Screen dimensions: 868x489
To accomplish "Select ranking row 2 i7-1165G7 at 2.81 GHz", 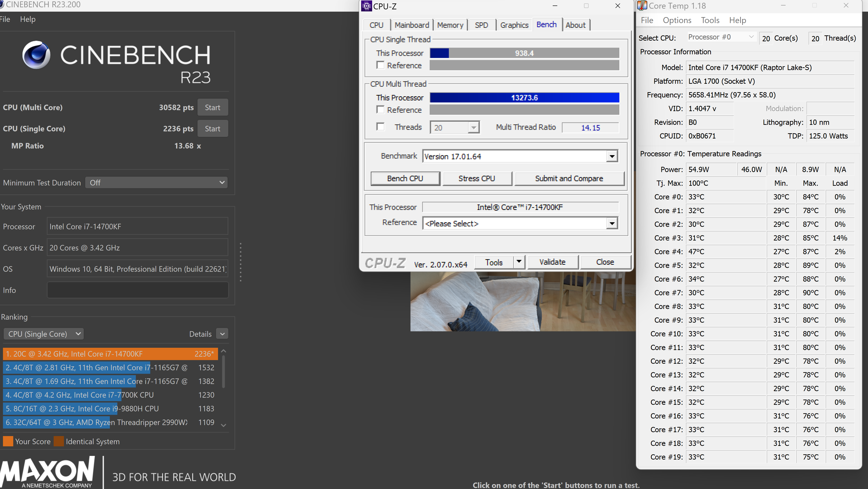I will click(110, 367).
